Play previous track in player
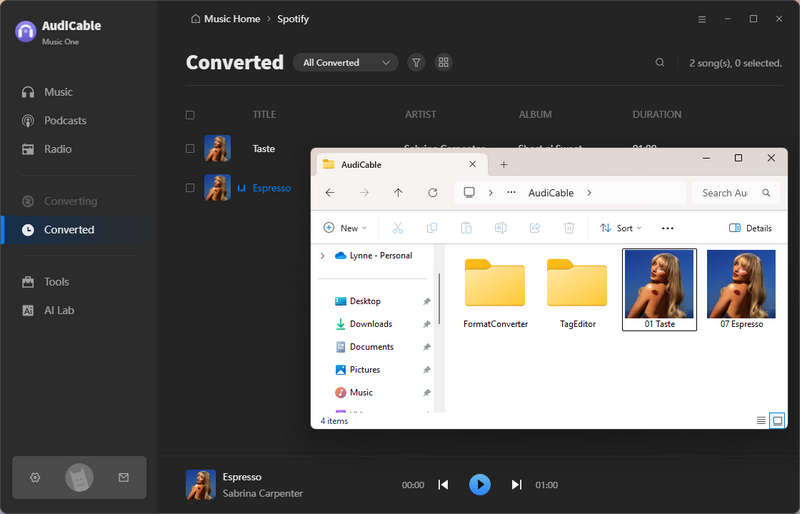Image resolution: width=800 pixels, height=514 pixels. click(x=443, y=484)
